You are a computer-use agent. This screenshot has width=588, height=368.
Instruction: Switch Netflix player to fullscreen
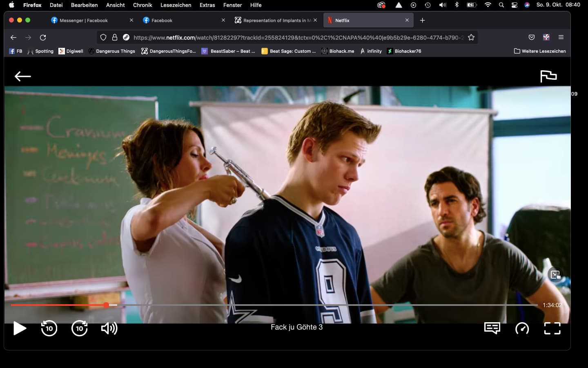[552, 328]
